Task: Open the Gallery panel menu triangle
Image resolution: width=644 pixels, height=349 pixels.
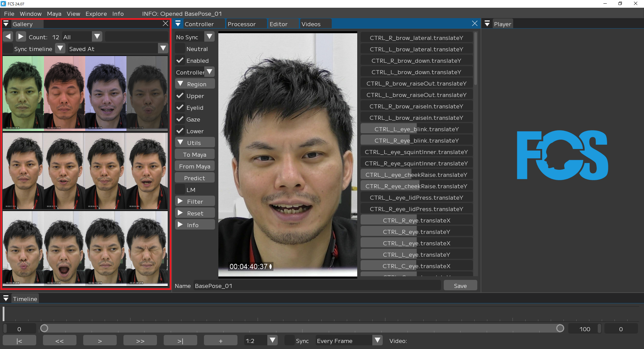Action: (6, 24)
